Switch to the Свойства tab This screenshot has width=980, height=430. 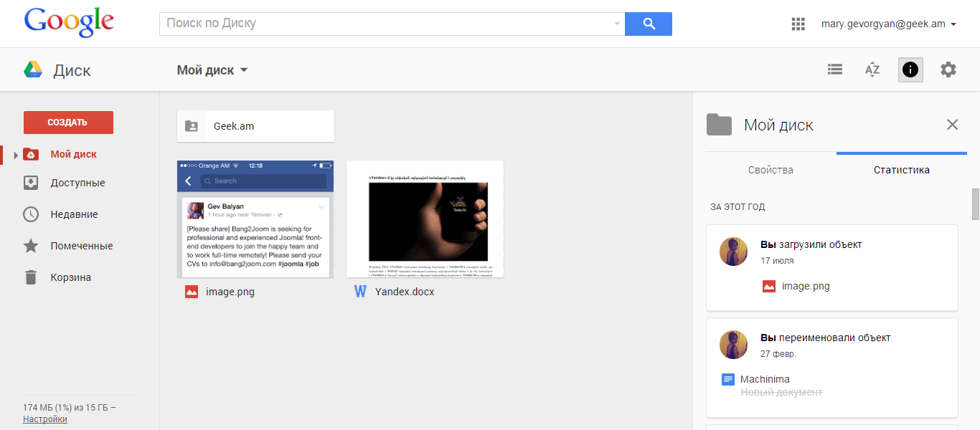[x=771, y=170]
